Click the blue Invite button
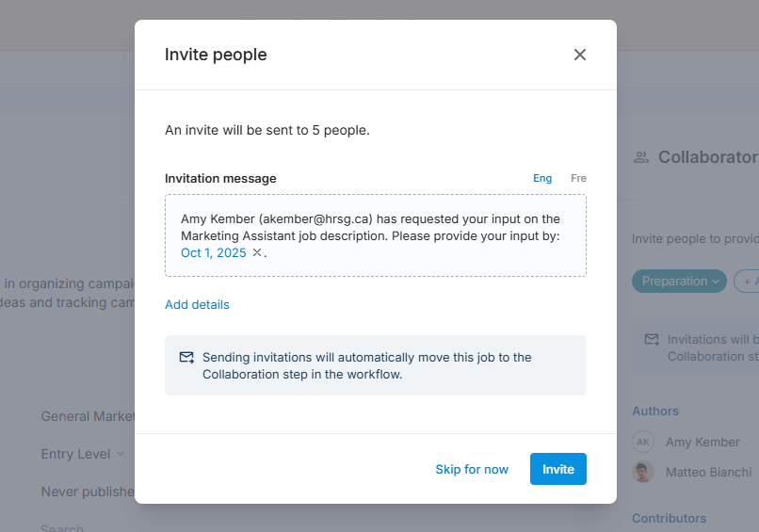The image size is (759, 532). pyautogui.click(x=557, y=469)
